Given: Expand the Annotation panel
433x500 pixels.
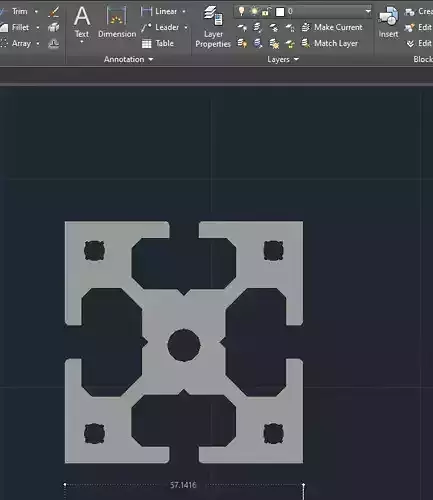Looking at the screenshot, I should (128, 59).
